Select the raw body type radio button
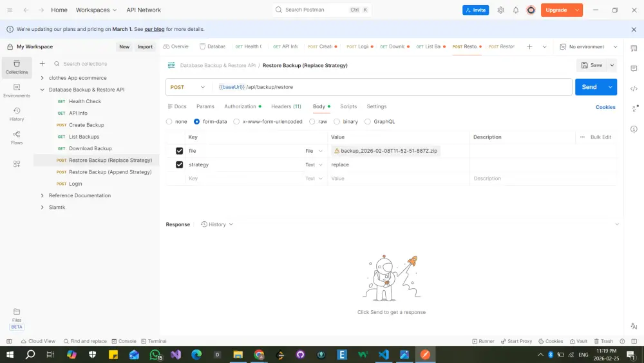The width and height of the screenshot is (644, 363). 312,121
